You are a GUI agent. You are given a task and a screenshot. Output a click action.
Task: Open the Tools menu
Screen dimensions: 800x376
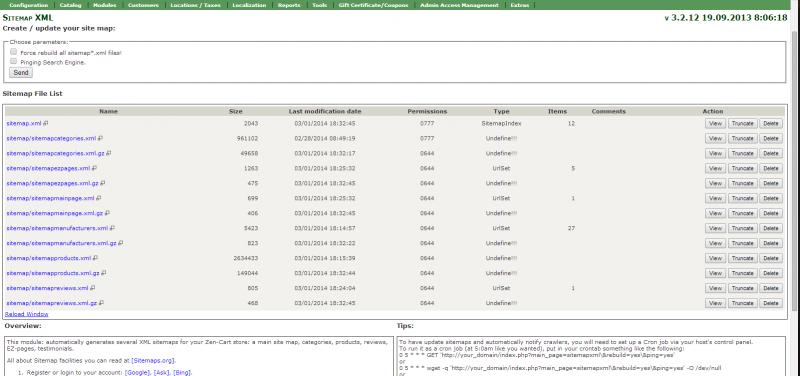(319, 5)
